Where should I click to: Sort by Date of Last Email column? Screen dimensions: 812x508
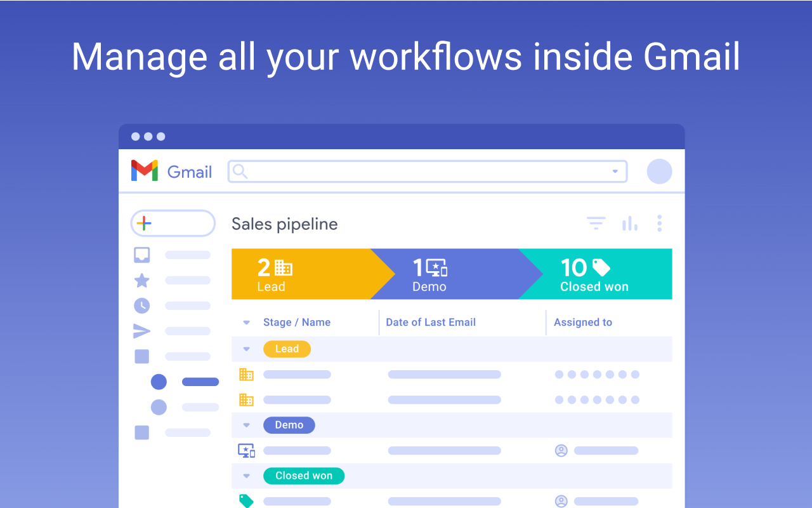pos(431,323)
